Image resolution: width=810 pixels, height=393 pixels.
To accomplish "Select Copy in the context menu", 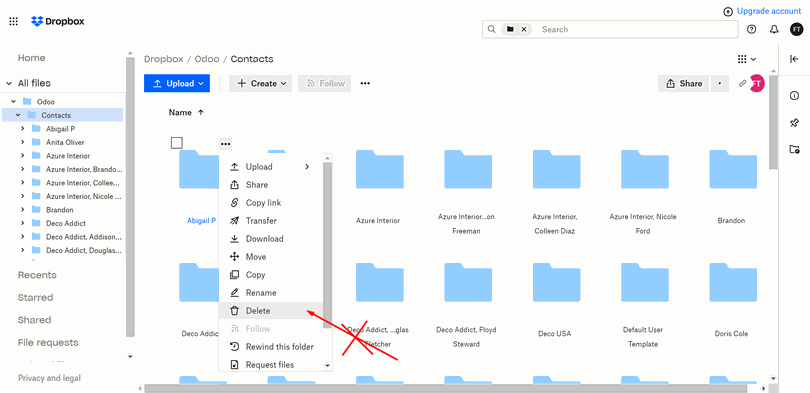I will pyautogui.click(x=271, y=275).
